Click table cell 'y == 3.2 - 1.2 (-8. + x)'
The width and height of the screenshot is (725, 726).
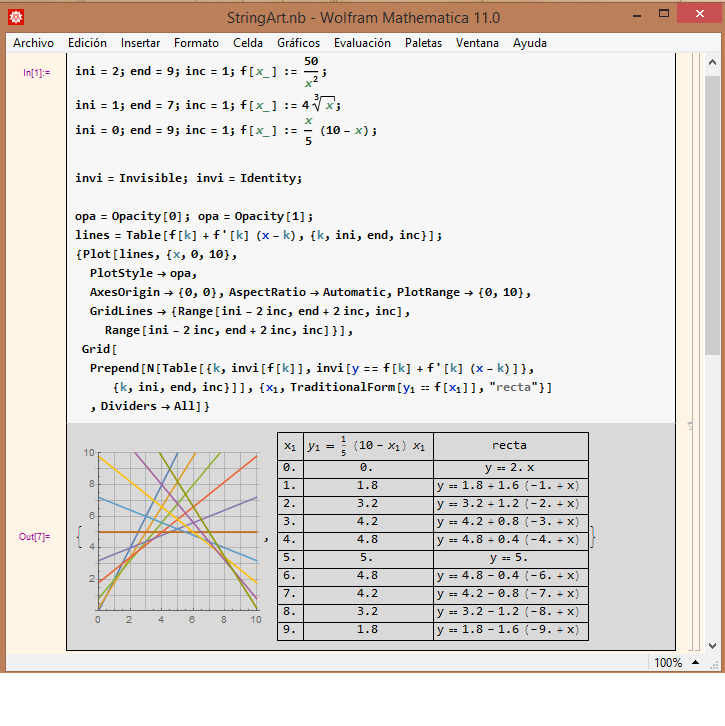tap(511, 612)
